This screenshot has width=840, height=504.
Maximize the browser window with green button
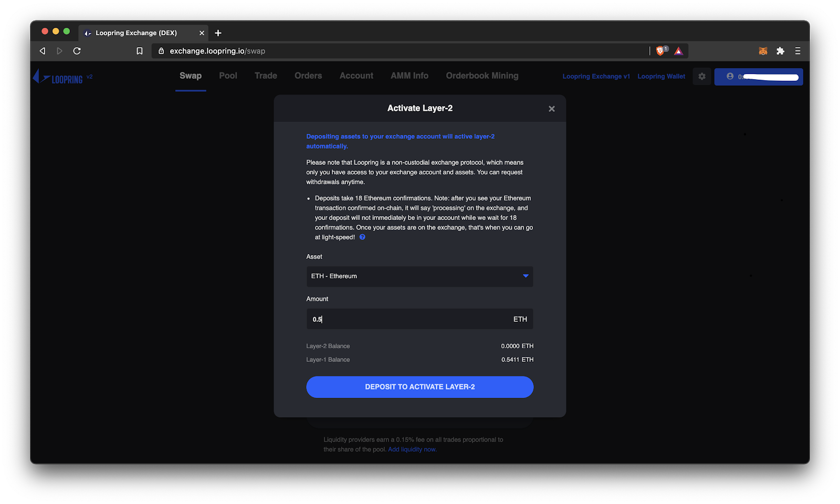pyautogui.click(x=67, y=31)
